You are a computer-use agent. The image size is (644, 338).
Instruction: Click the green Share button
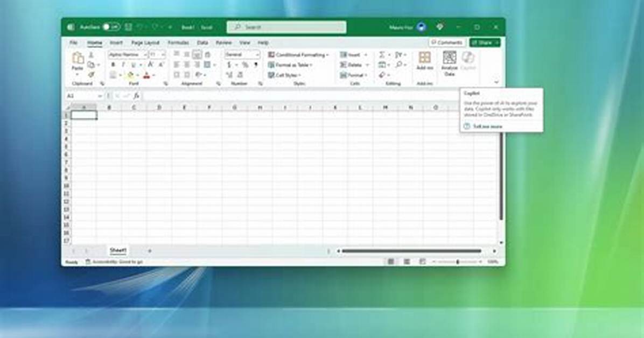[x=485, y=43]
